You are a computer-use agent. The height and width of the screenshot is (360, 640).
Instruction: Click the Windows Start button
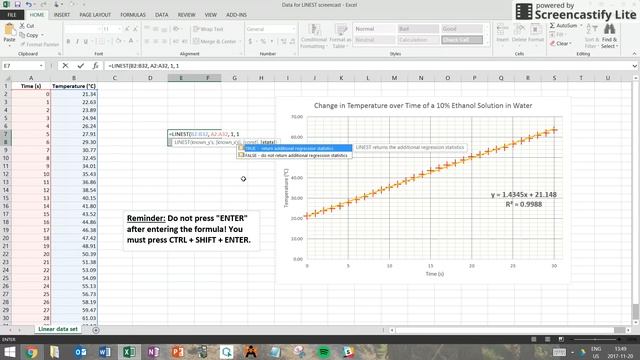9,352
